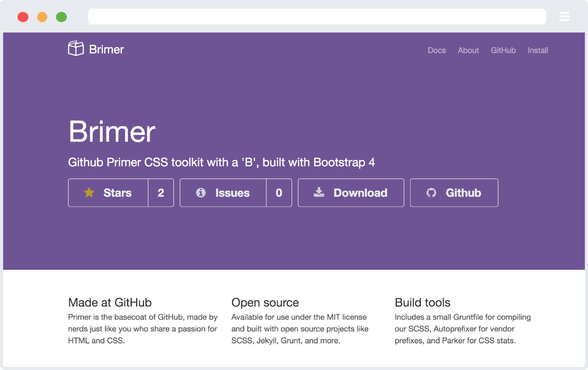Click the 'Includes a small Gruntfile' paragraph
The height and width of the screenshot is (370, 588).
coord(463,329)
